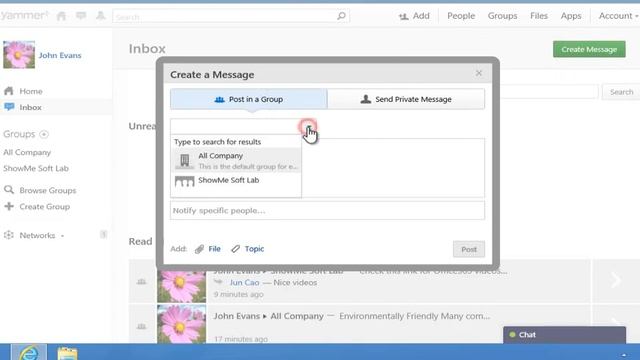The width and height of the screenshot is (640, 360).
Task: Open the Files menu item
Action: (x=539, y=16)
